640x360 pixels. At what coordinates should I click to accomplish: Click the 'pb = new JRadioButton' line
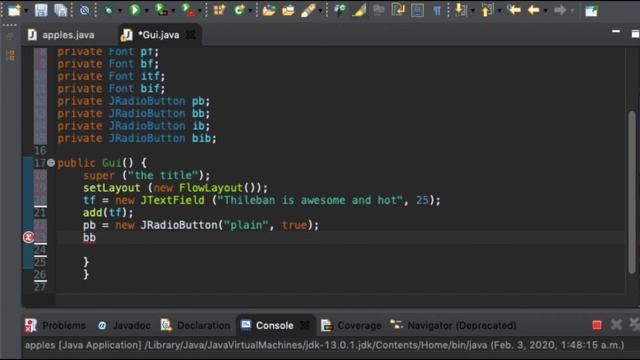(200, 225)
